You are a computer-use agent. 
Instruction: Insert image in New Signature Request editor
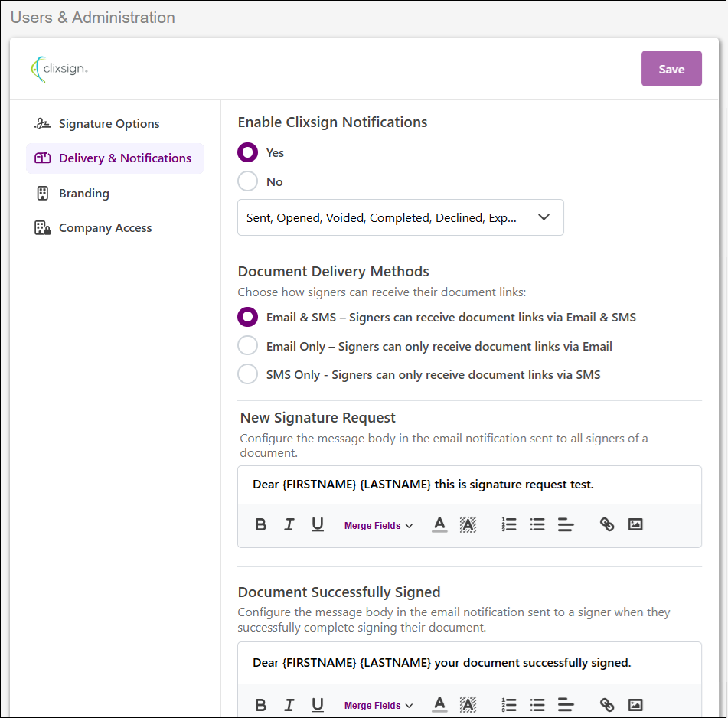635,524
